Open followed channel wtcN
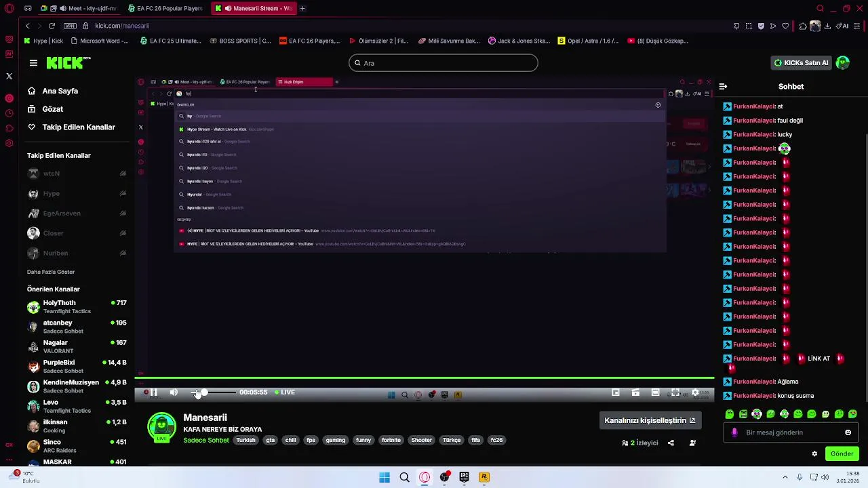Image resolution: width=868 pixels, height=488 pixels. [x=77, y=174]
